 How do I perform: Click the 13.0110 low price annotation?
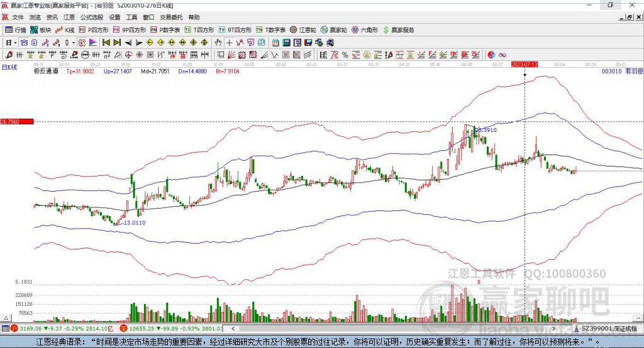click(x=135, y=223)
